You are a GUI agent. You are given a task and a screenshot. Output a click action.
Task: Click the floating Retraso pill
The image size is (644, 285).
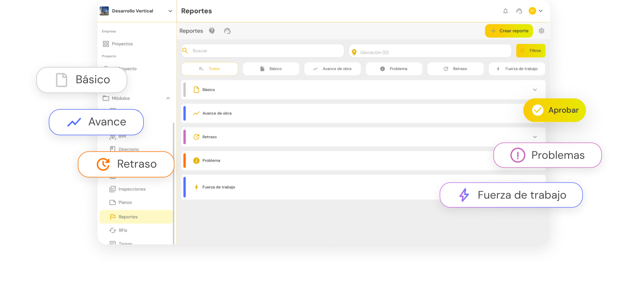coord(126,164)
